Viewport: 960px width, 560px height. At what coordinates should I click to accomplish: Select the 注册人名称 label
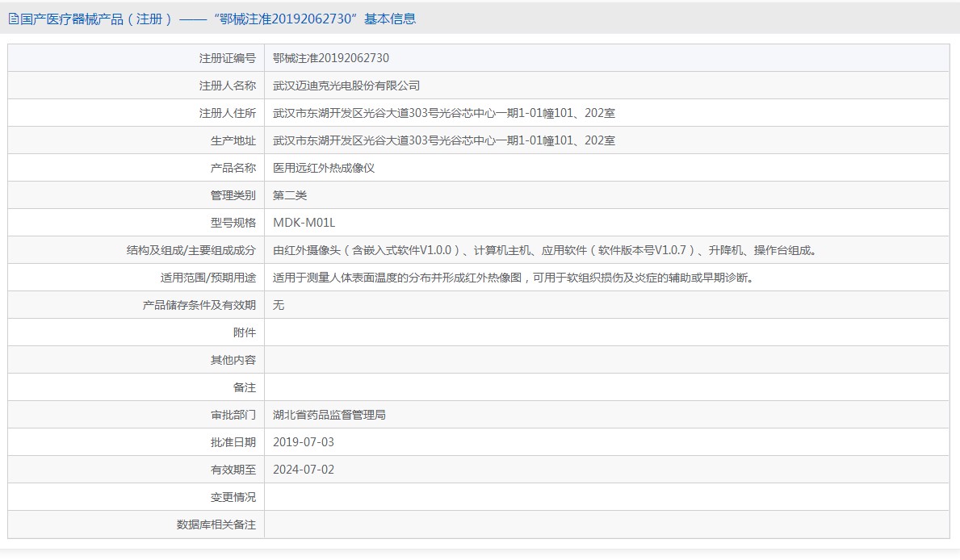click(227, 86)
